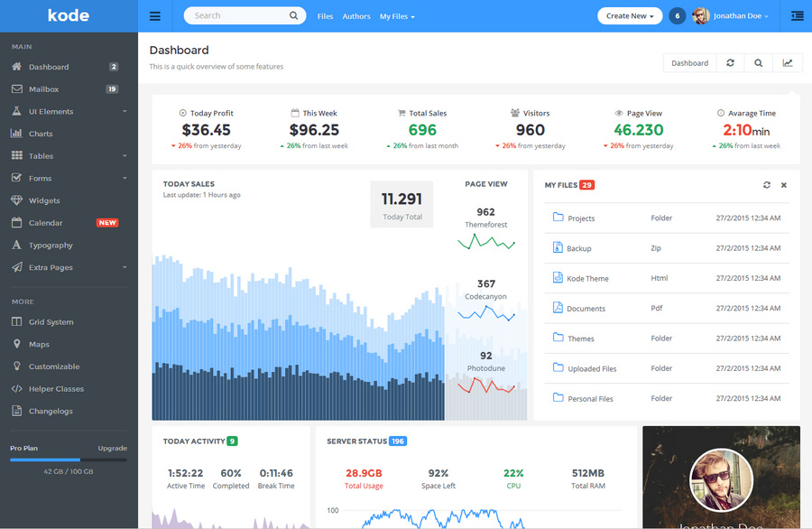The width and height of the screenshot is (812, 529).
Task: Click the Documents pdf file icon
Action: tap(558, 307)
